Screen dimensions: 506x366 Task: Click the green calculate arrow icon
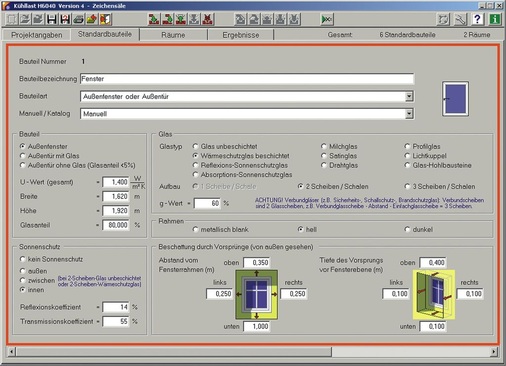pos(327,19)
